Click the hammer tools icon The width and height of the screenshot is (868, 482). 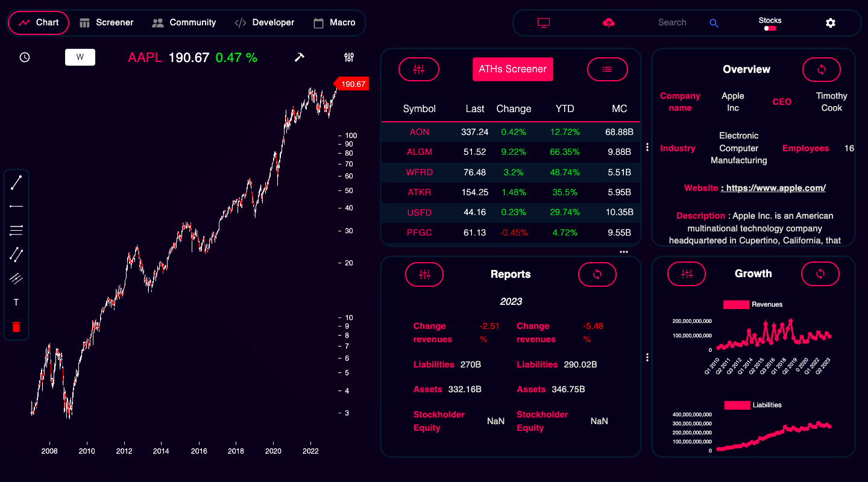[299, 57]
